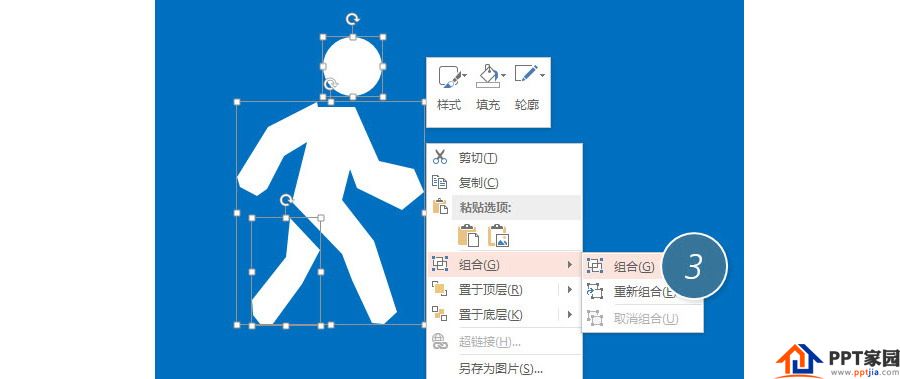Expand the 样式 dropdown arrow

[464, 75]
